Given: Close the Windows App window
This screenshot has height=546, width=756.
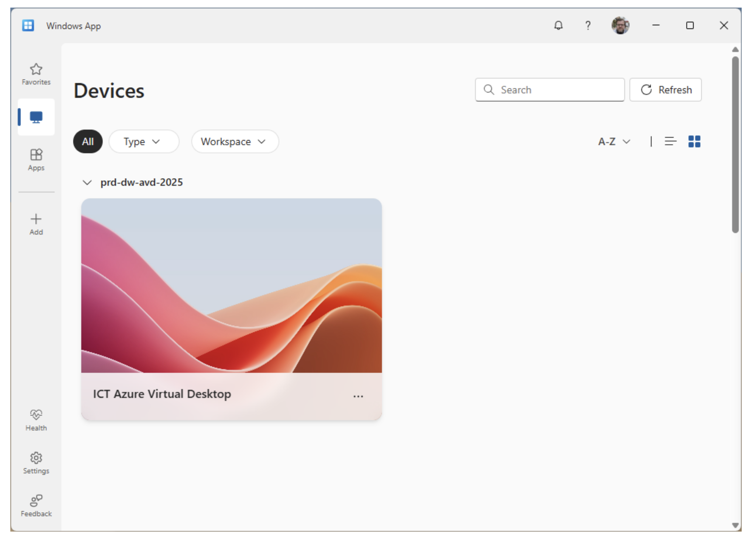Looking at the screenshot, I should coord(724,25).
